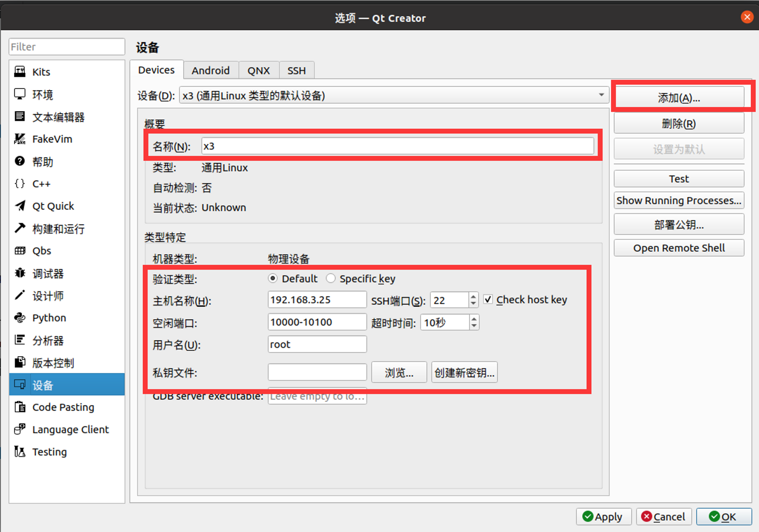Confirm with the OK button
This screenshot has width=759, height=532.
click(724, 516)
